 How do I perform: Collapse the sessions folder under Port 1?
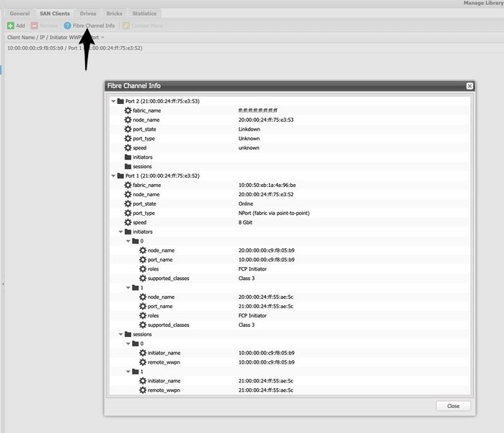[x=120, y=334]
